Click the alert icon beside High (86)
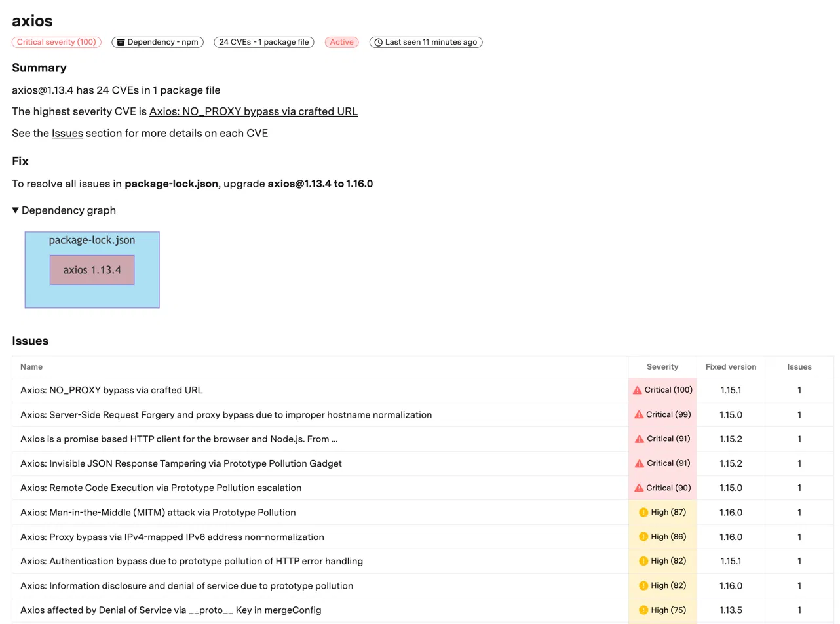Image resolution: width=840 pixels, height=624 pixels. click(643, 537)
